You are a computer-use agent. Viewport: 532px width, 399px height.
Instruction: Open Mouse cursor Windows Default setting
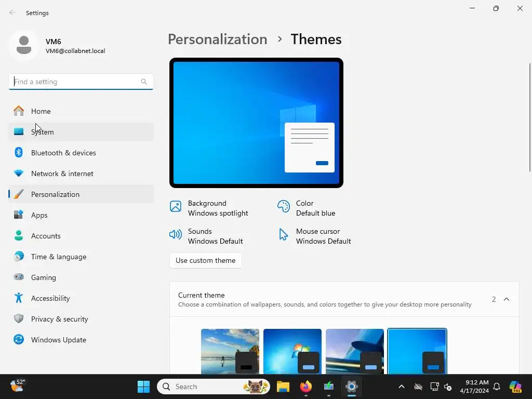[314, 236]
